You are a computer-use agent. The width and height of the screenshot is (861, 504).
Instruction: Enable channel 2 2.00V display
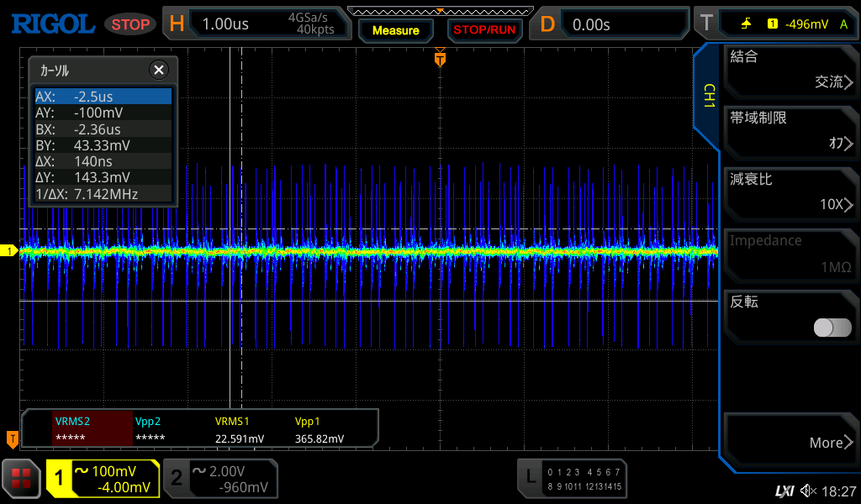[x=220, y=479]
